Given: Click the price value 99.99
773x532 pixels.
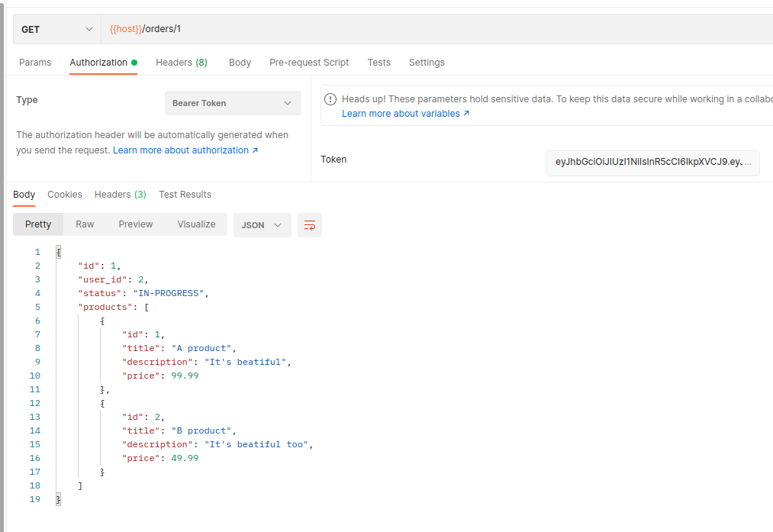Looking at the screenshot, I should (x=185, y=376).
